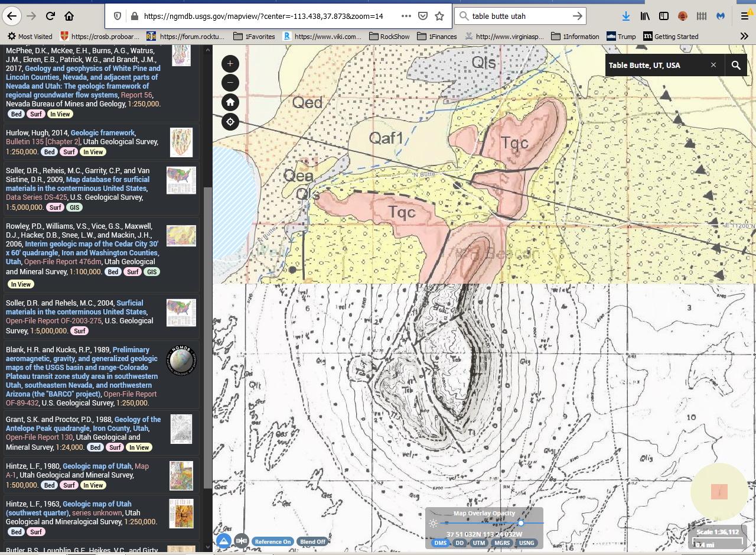The height and width of the screenshot is (555, 756).
Task: Show more bookmarks with the double chevron
Action: pos(744,36)
